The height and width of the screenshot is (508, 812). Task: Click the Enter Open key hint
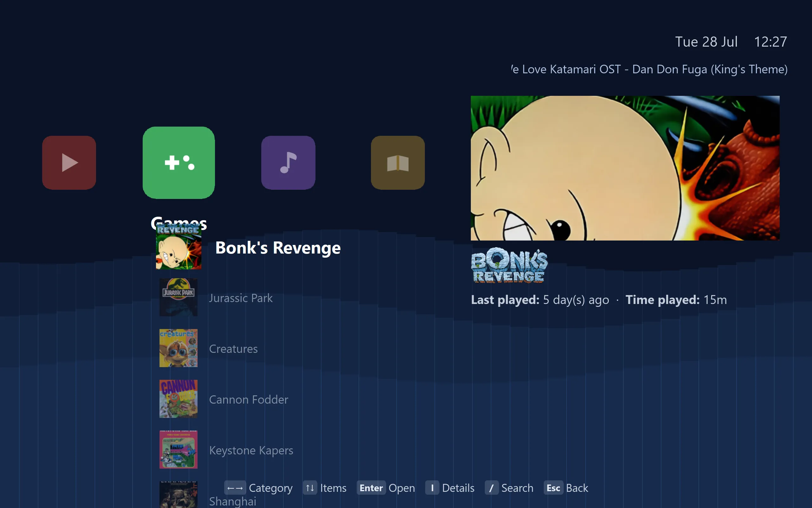tap(386, 488)
